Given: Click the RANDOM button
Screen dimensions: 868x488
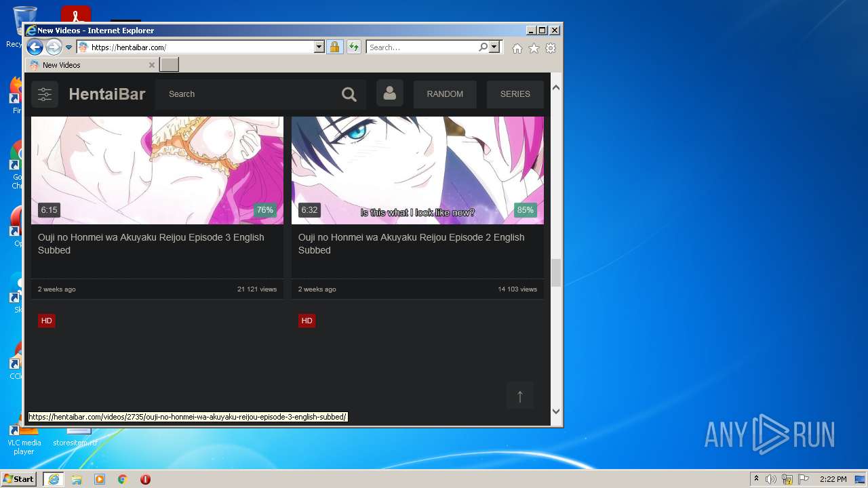Looking at the screenshot, I should point(445,94).
